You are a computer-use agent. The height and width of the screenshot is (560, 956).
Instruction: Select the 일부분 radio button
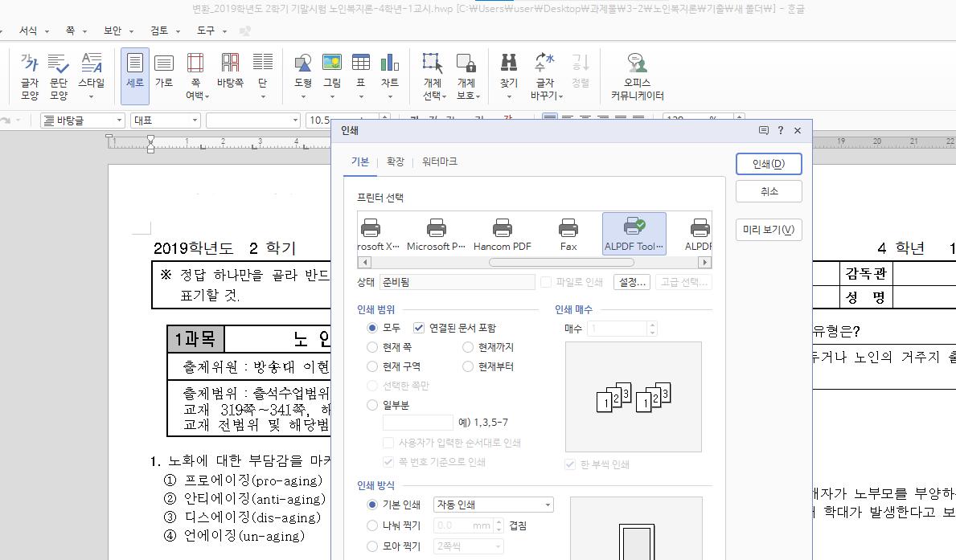click(x=372, y=405)
